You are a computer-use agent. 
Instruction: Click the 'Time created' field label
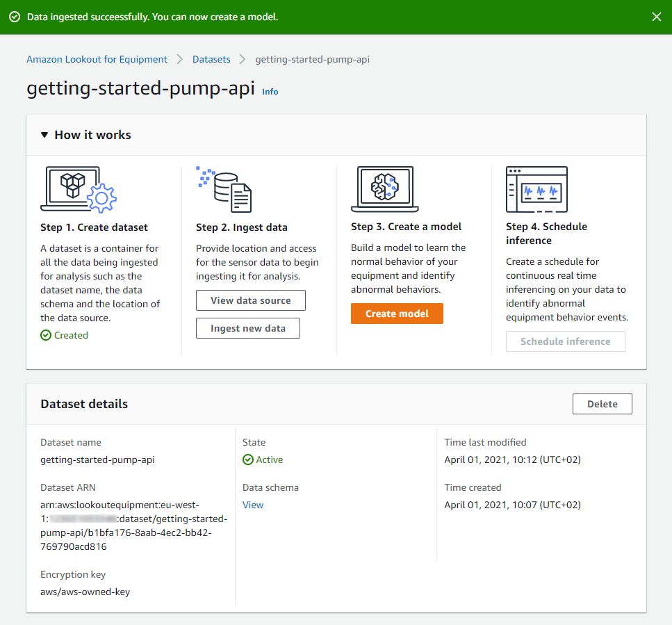point(473,487)
